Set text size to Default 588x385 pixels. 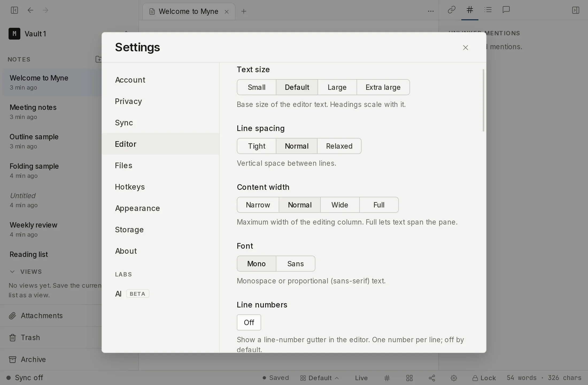(297, 87)
